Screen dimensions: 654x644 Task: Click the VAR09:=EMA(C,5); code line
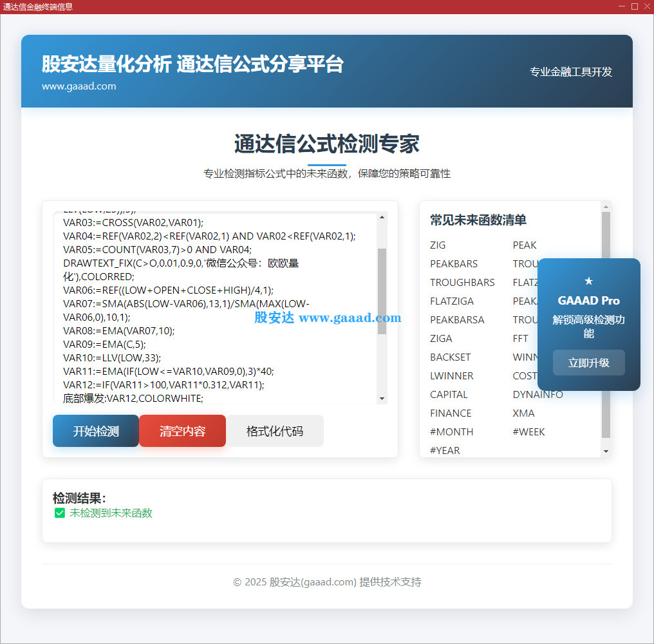104,345
